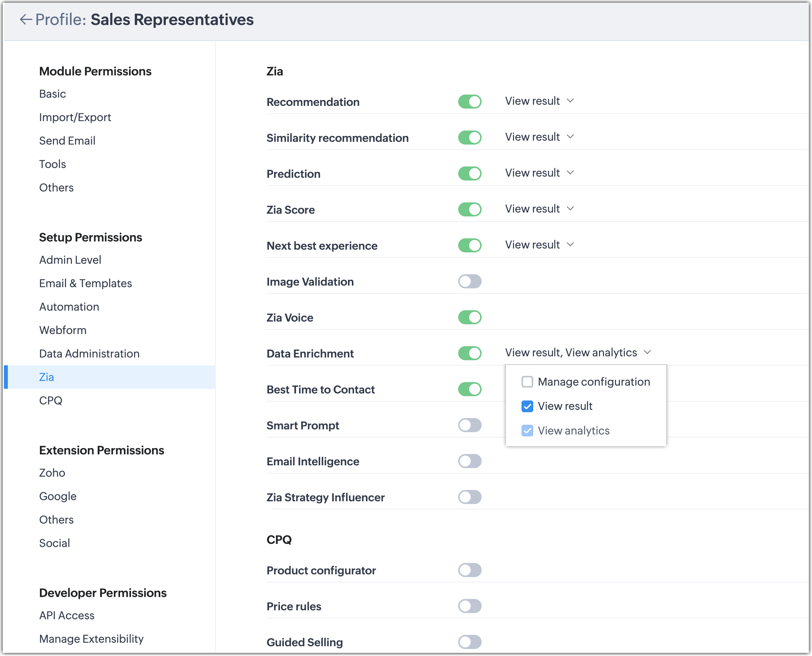Turn on Email Intelligence switch
Viewport: 812px width, 656px height.
(470, 461)
